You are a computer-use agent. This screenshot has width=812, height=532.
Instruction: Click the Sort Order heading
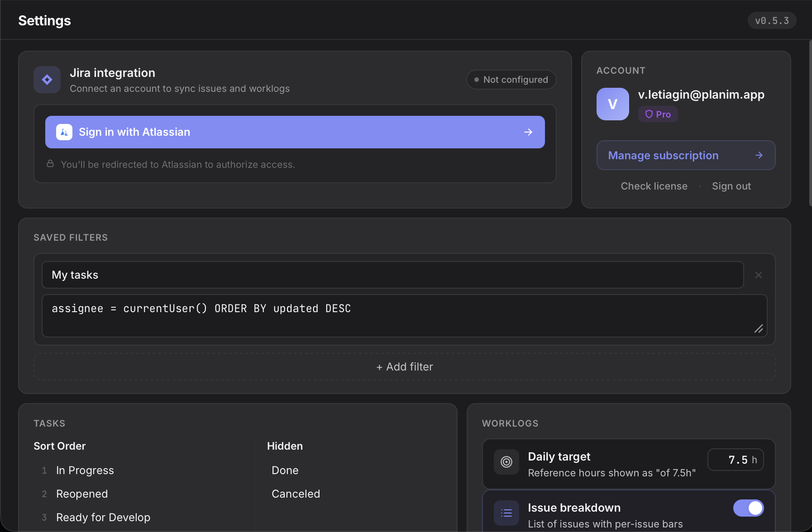pyautogui.click(x=60, y=446)
